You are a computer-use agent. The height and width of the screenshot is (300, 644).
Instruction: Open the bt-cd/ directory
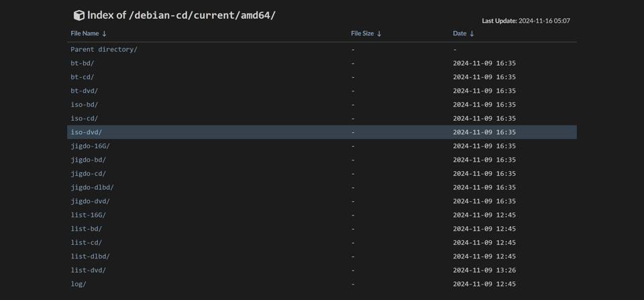click(x=82, y=77)
